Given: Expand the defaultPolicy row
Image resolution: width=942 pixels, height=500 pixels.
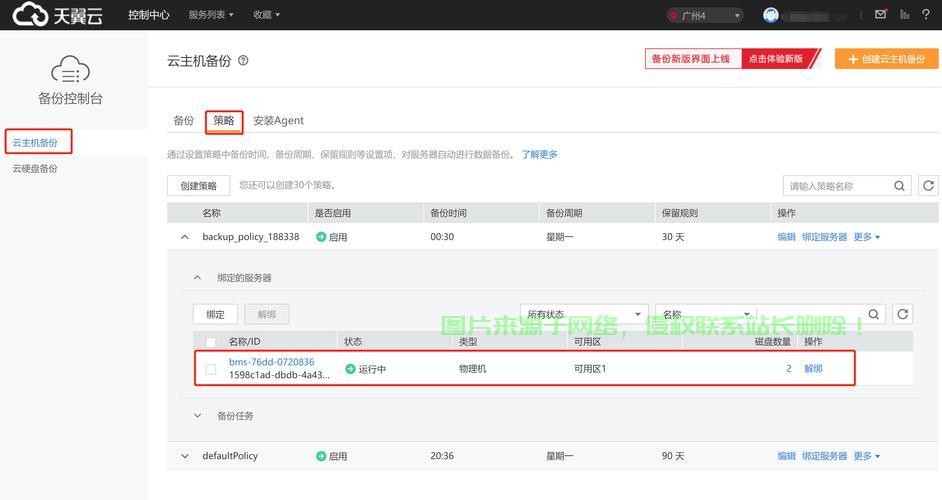Looking at the screenshot, I should [x=184, y=456].
